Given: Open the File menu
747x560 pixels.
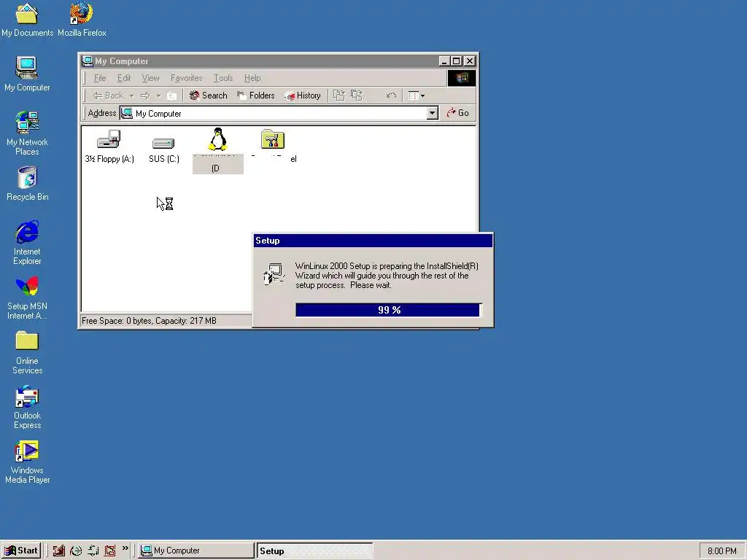Looking at the screenshot, I should [x=100, y=78].
